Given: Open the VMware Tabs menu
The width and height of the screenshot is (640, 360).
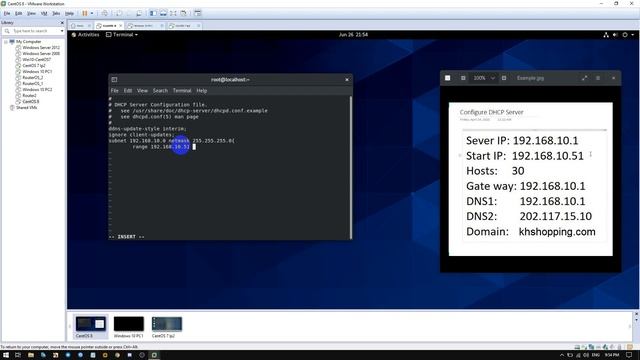Looking at the screenshot, I should tap(56, 13).
